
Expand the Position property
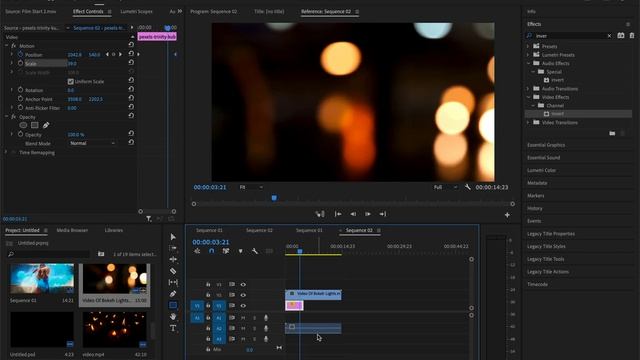(12, 54)
